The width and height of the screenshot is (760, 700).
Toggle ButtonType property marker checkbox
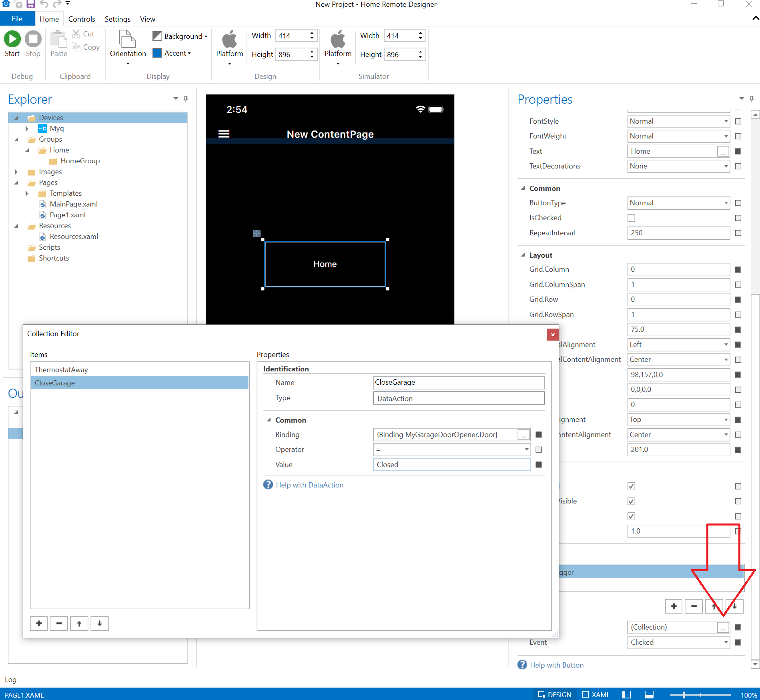pyautogui.click(x=738, y=203)
